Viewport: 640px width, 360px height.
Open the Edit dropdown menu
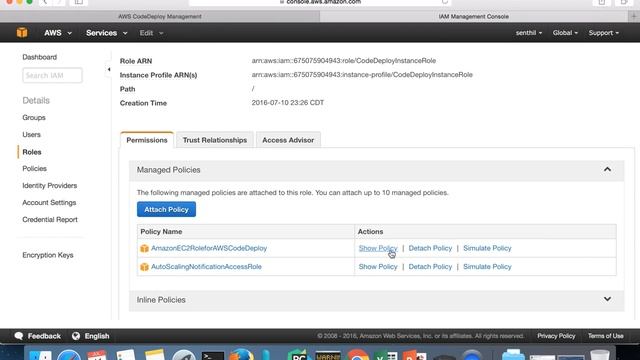point(151,33)
